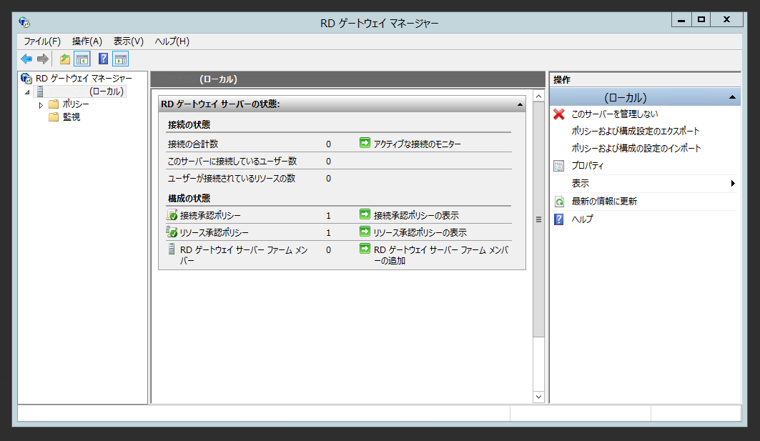Click the Back arrow toolbar icon
This screenshot has height=441, width=760.
(26, 59)
